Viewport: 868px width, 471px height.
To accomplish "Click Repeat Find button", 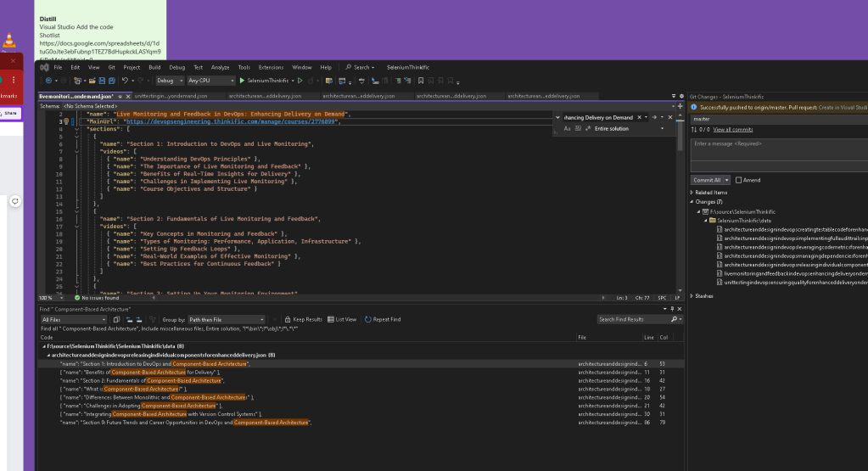I will [383, 319].
